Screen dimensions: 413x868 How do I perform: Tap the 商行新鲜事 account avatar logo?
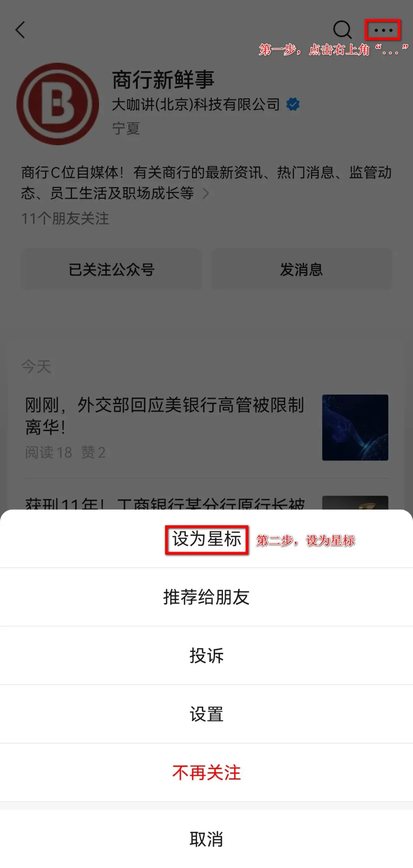[58, 104]
